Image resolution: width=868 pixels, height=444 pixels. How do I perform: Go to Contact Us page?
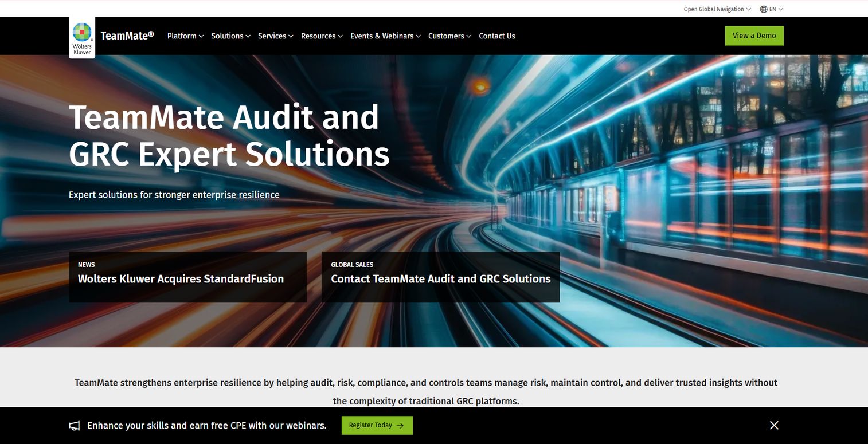(497, 36)
